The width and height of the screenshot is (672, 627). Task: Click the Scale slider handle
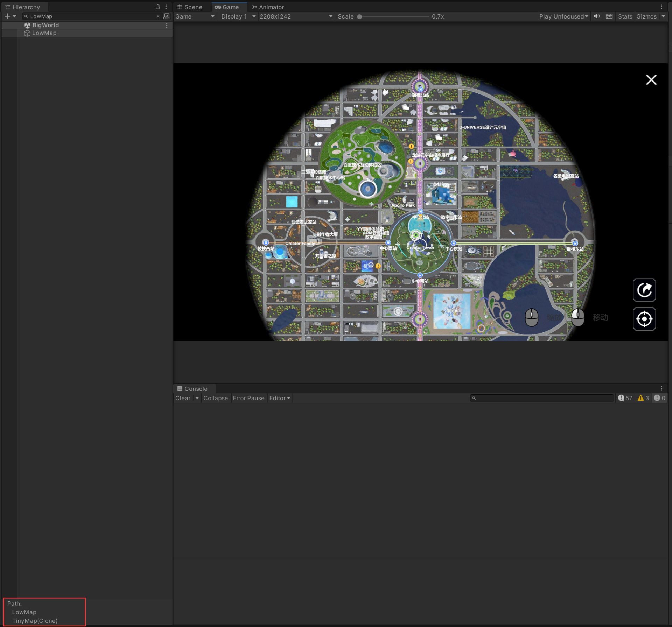pos(359,16)
